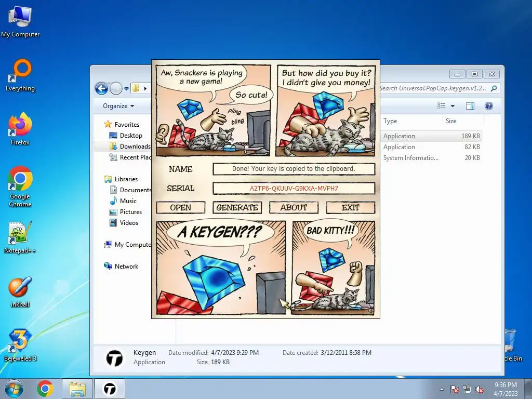
Task: Open the Organize menu in Explorer
Action: (118, 106)
